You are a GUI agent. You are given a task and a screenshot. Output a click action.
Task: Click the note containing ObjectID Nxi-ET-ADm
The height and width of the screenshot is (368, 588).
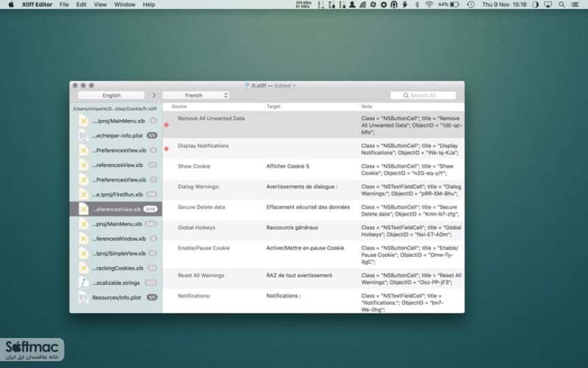(x=411, y=231)
